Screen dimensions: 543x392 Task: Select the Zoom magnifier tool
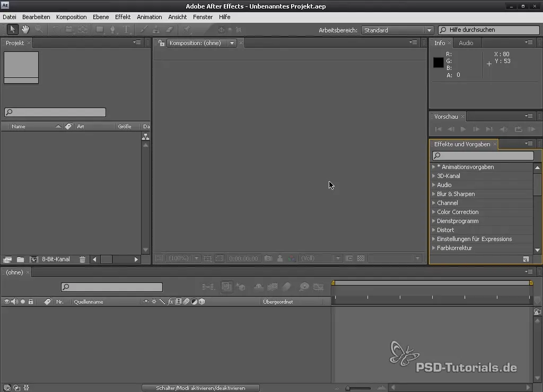[39, 30]
